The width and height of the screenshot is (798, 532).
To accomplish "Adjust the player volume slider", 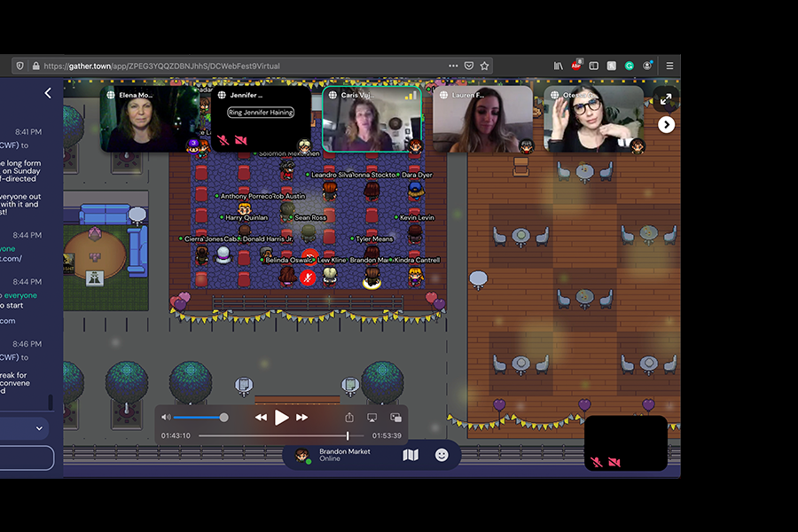I will (200, 418).
